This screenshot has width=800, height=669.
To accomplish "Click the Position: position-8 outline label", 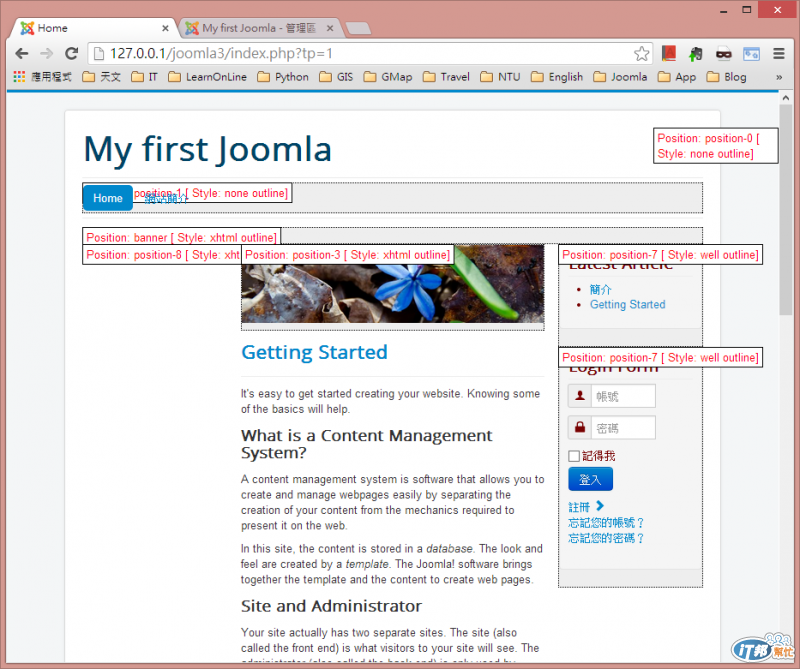I will coord(162,255).
